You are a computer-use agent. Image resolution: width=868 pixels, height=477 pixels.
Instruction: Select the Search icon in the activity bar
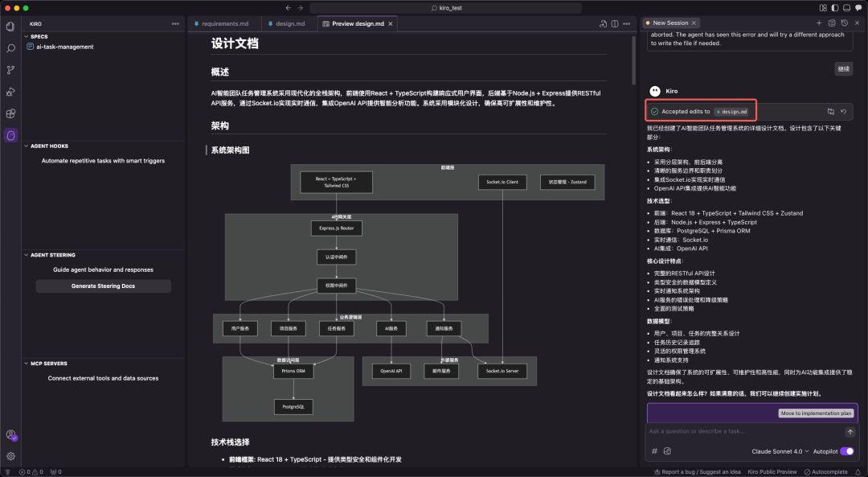point(10,48)
